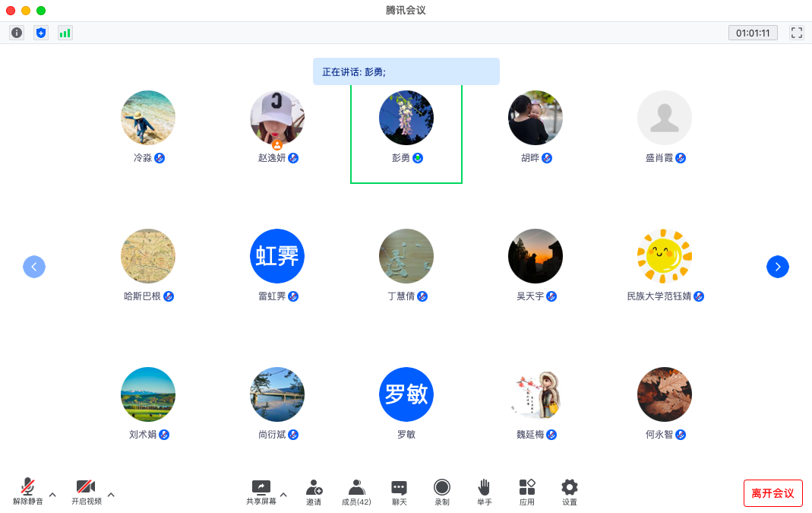Open the 聊天 chat panel
This screenshot has height=513, width=812.
(399, 492)
